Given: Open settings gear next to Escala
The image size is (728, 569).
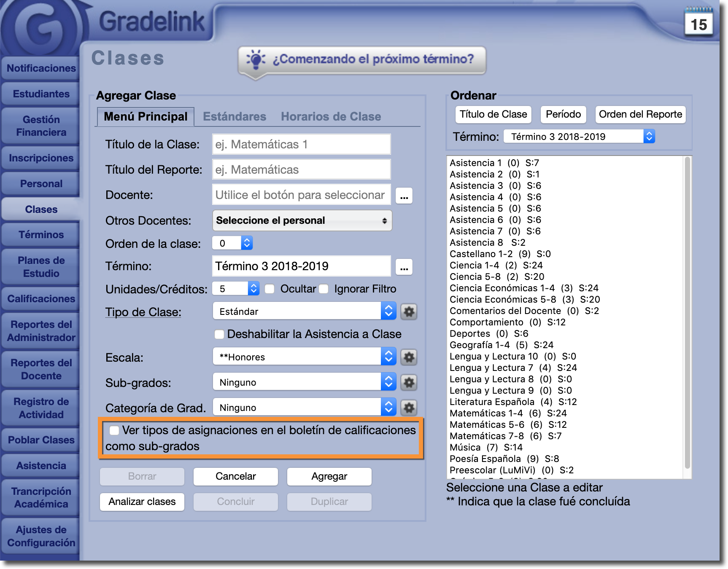Looking at the screenshot, I should 408,357.
